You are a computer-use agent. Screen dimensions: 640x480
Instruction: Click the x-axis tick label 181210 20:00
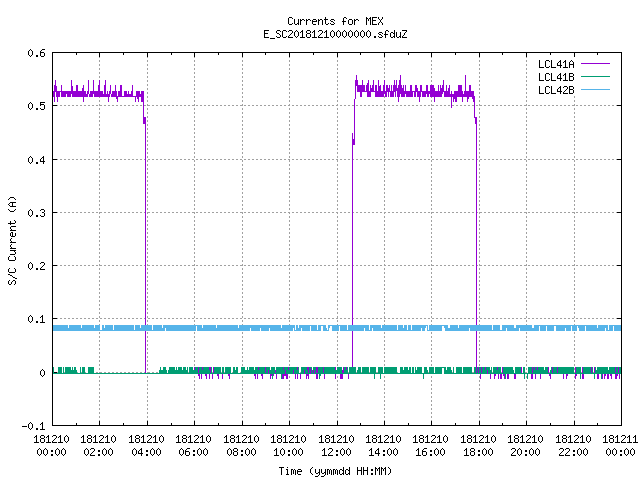click(x=525, y=446)
